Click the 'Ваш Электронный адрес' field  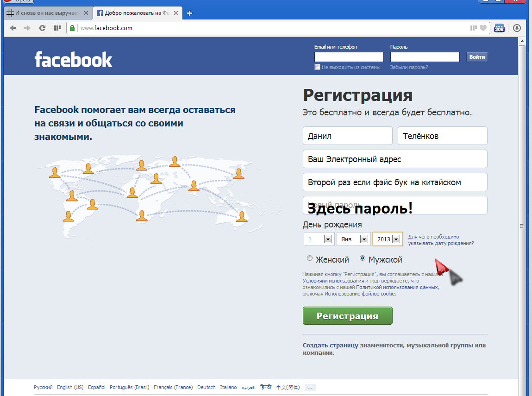pyautogui.click(x=395, y=159)
